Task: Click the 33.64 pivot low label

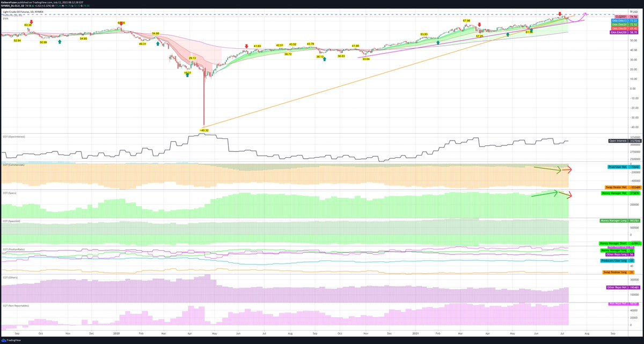Action: [x=366, y=59]
